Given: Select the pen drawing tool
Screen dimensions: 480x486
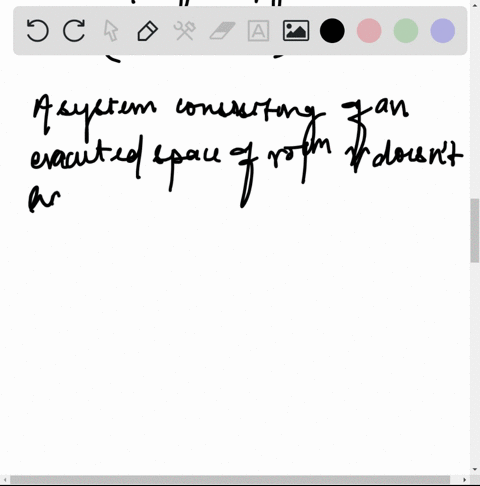Looking at the screenshot, I should tap(148, 31).
